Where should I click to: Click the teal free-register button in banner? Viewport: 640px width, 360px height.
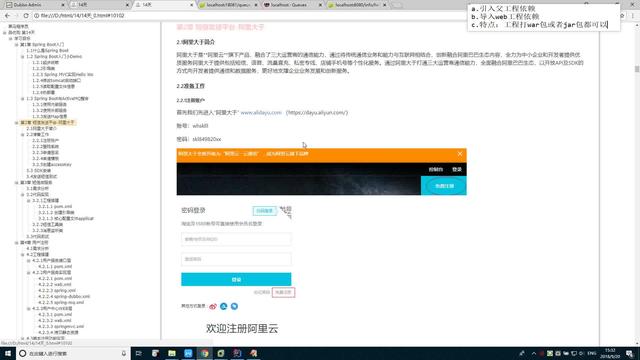pos(444,186)
